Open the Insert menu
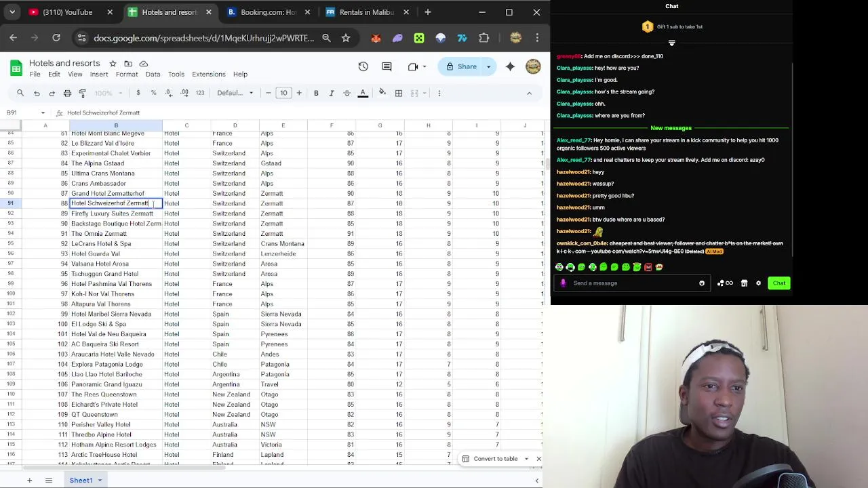The image size is (868, 488). coord(99,74)
